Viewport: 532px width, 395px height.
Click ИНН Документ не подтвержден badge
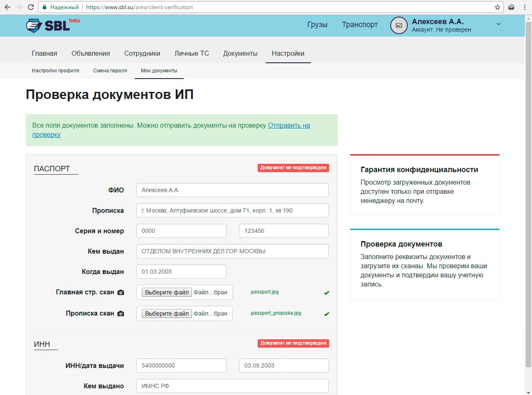[x=293, y=343]
